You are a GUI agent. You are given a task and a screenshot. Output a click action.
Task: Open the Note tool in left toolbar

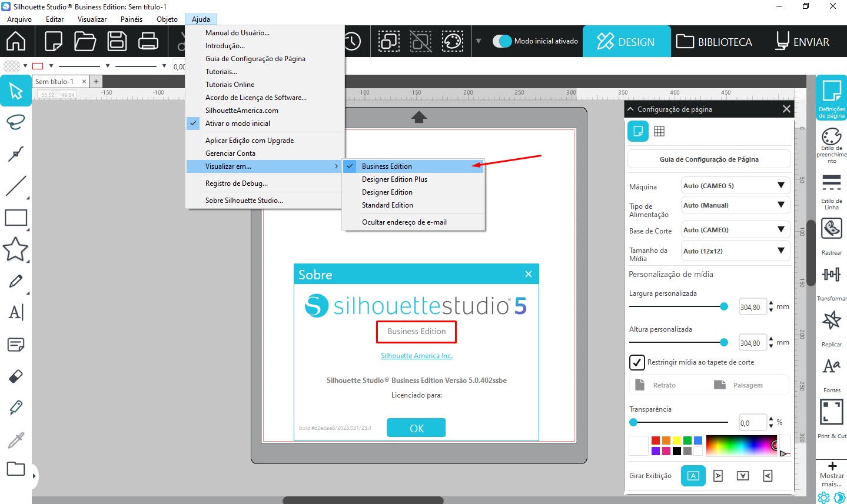coord(15,344)
